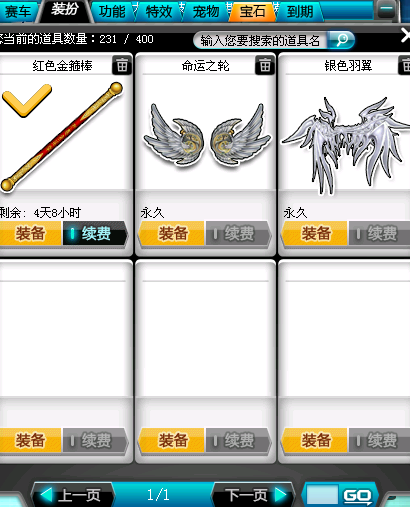Go to previous page with 上一页
Image resolution: width=410 pixels, height=507 pixels.
click(73, 495)
